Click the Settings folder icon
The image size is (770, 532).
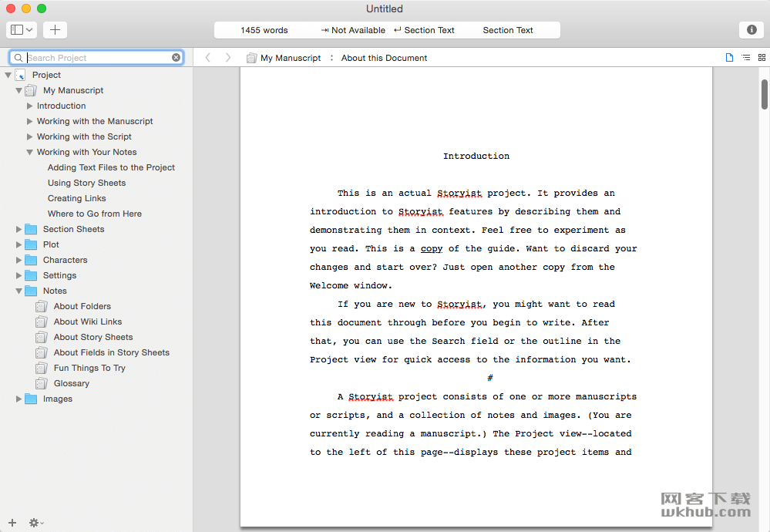coord(31,275)
